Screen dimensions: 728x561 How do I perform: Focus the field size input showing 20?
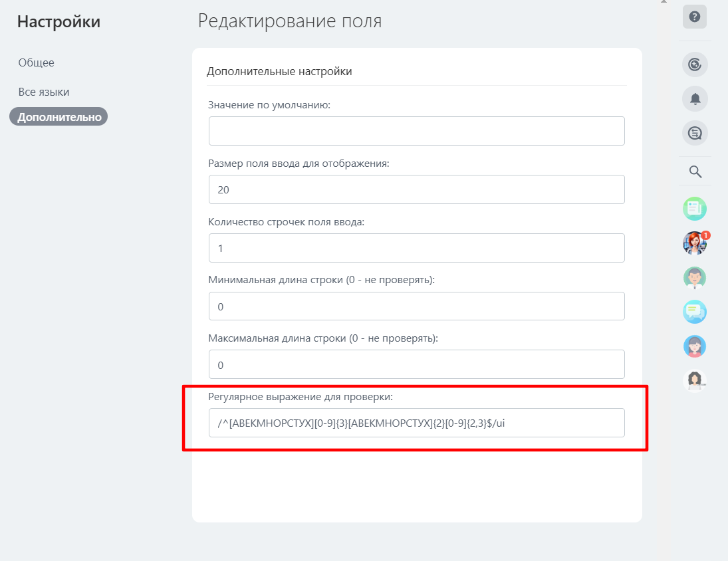pyautogui.click(x=416, y=189)
